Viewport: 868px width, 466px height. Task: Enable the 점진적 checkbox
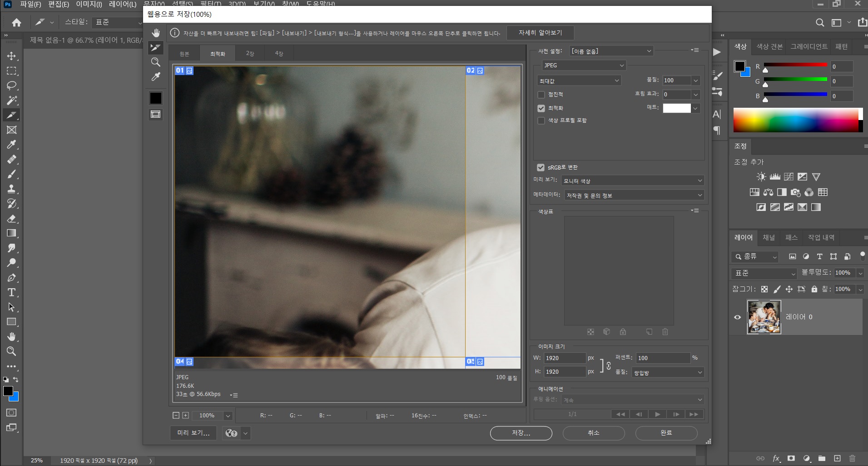(541, 95)
